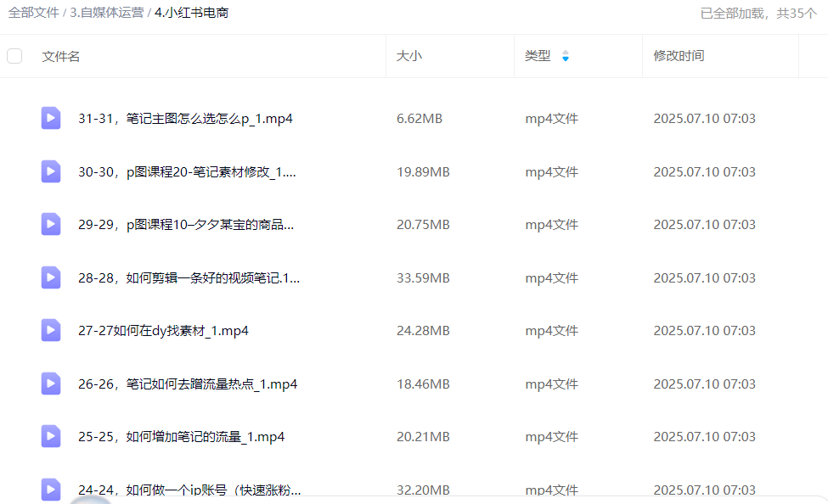Go to 全部文件 in the breadcrumb
Screen dimensions: 828x504
point(33,13)
